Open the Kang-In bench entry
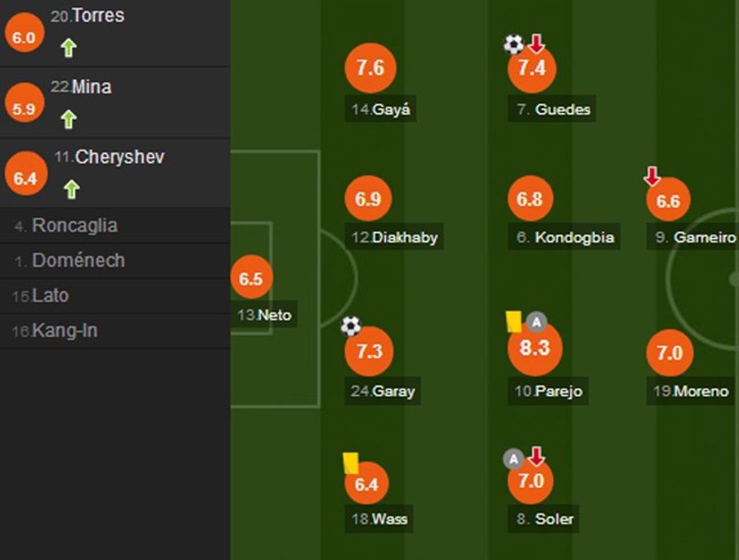 (x=64, y=331)
